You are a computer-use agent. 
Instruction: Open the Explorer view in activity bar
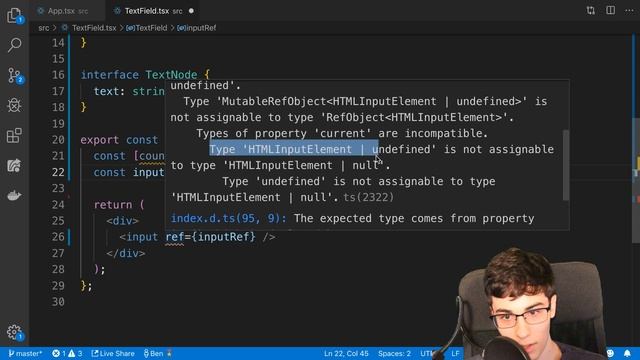point(14,16)
